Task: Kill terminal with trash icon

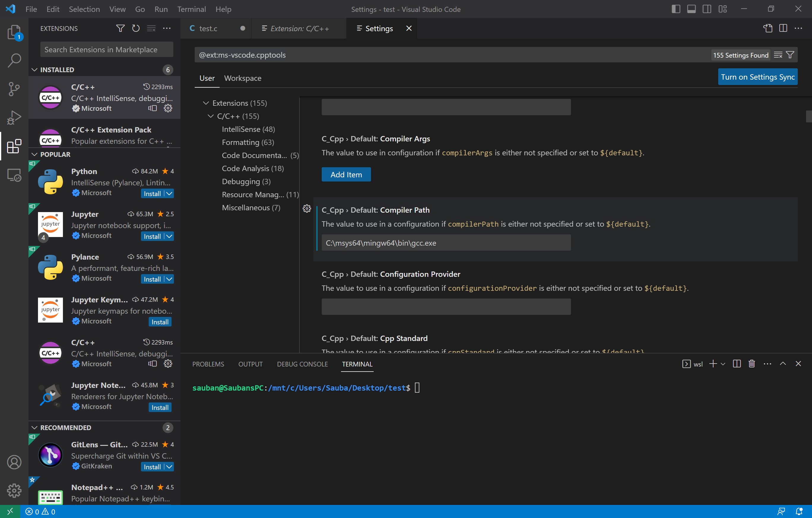Action: coord(752,364)
